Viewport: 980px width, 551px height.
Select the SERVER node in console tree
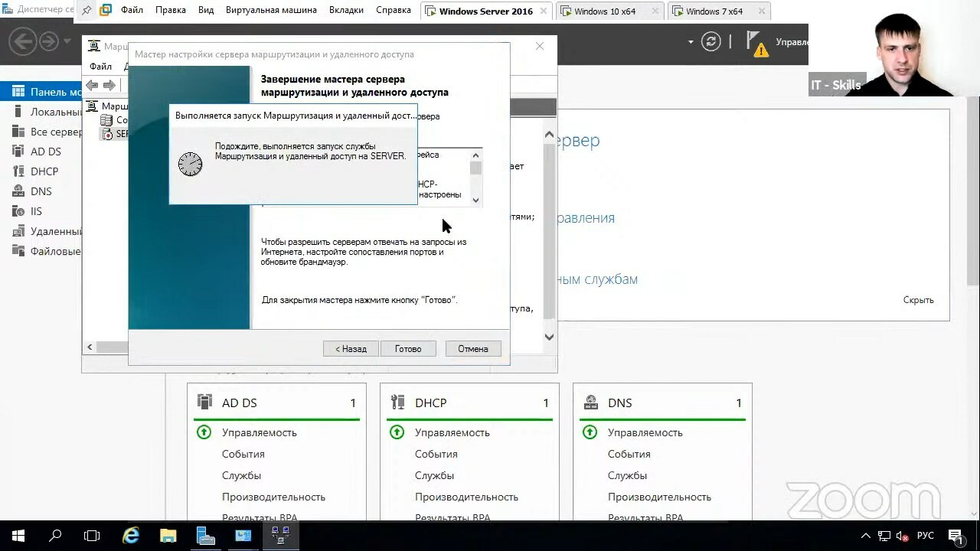click(115, 134)
